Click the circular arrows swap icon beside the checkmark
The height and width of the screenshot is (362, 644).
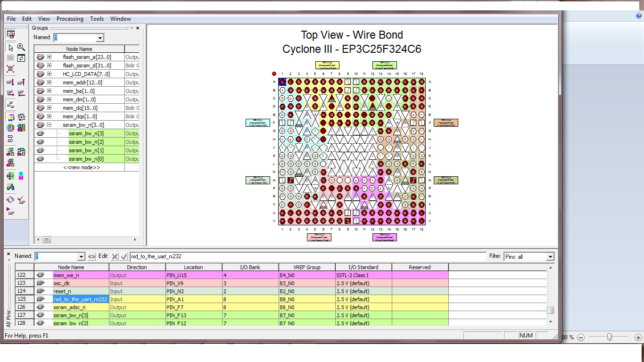point(10,200)
